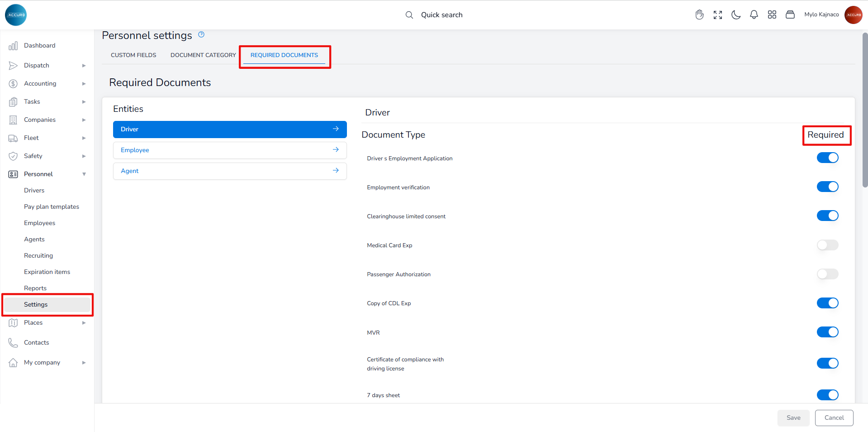Switch to the Custom Fields tab
The image size is (868, 432).
click(133, 55)
